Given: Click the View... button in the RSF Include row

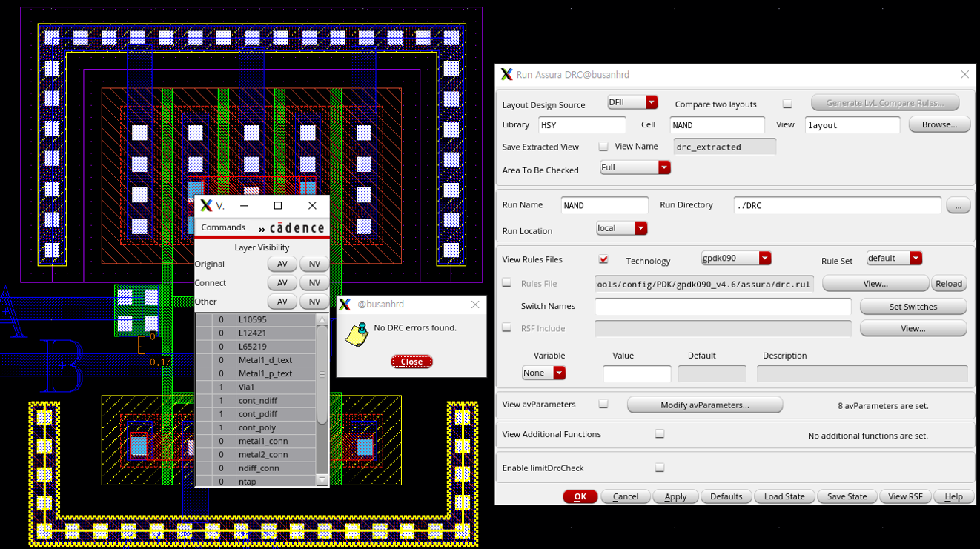Looking at the screenshot, I should coord(913,328).
